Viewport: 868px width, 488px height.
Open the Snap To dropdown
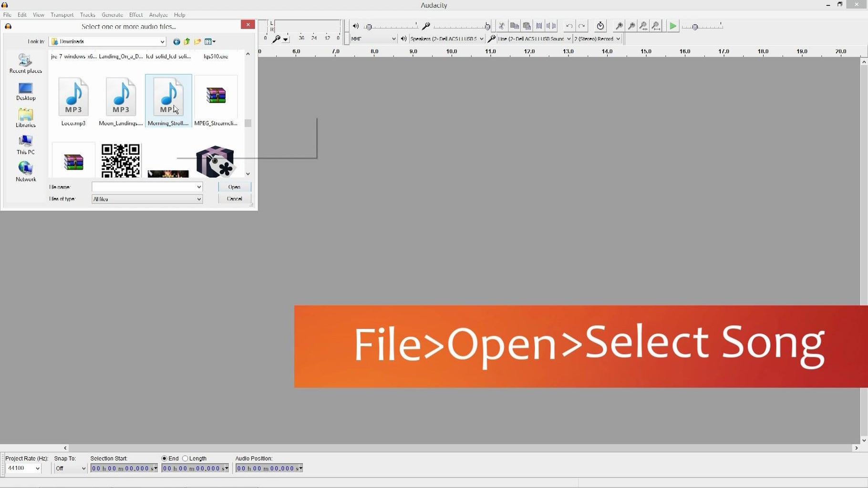(71, 468)
